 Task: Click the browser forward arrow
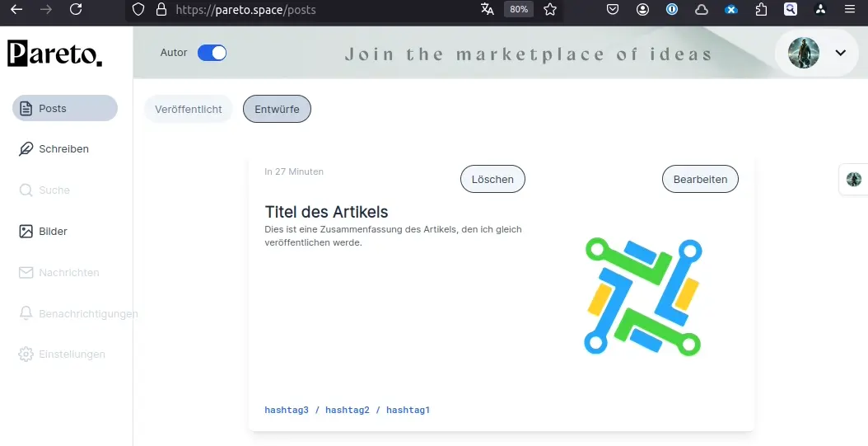pos(46,9)
